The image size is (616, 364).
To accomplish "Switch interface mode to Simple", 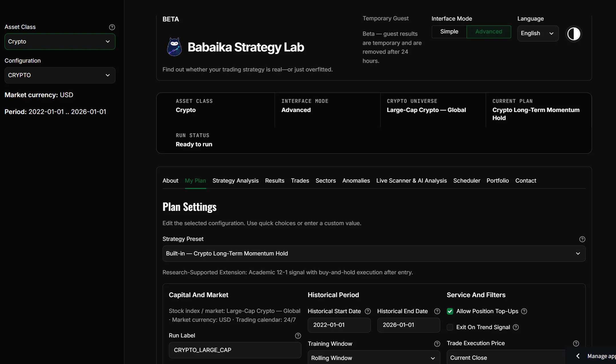I will tap(449, 32).
